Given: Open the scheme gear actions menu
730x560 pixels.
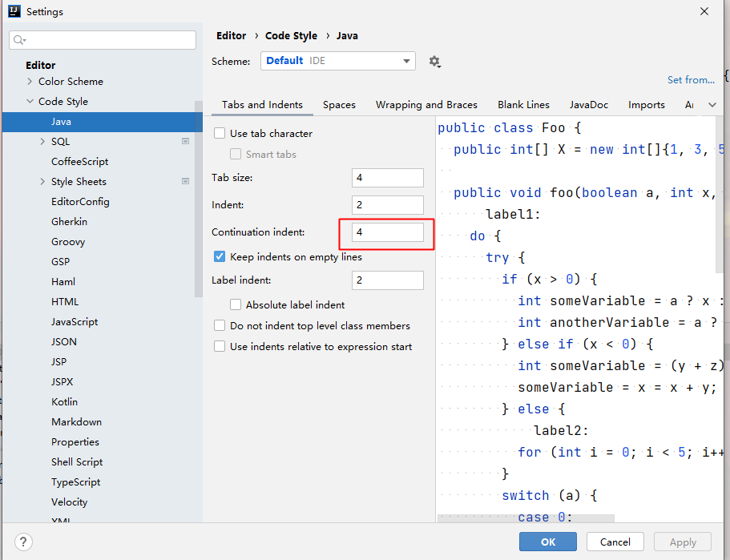Looking at the screenshot, I should [434, 62].
